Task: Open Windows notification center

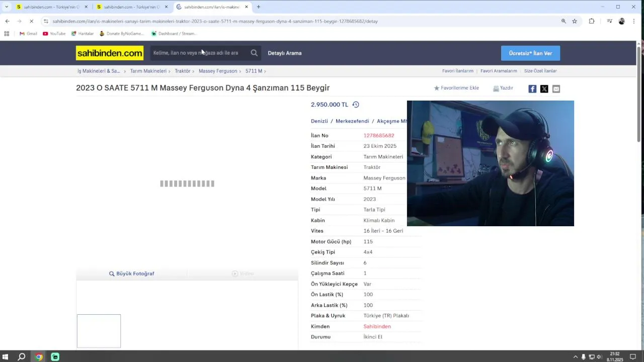Action: 633,357
